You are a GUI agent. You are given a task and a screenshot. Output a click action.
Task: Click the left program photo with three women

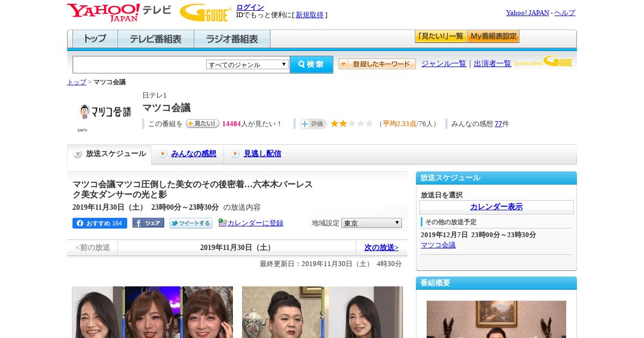tap(152, 312)
